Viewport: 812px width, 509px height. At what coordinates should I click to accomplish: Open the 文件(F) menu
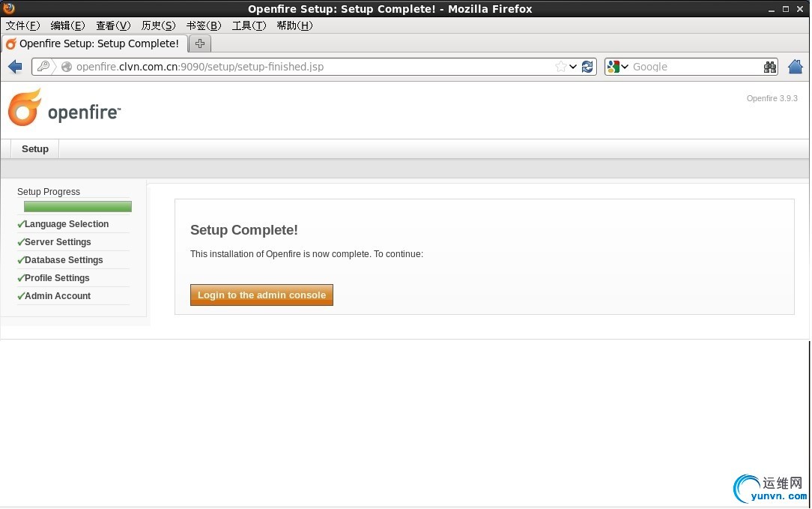pyautogui.click(x=22, y=25)
